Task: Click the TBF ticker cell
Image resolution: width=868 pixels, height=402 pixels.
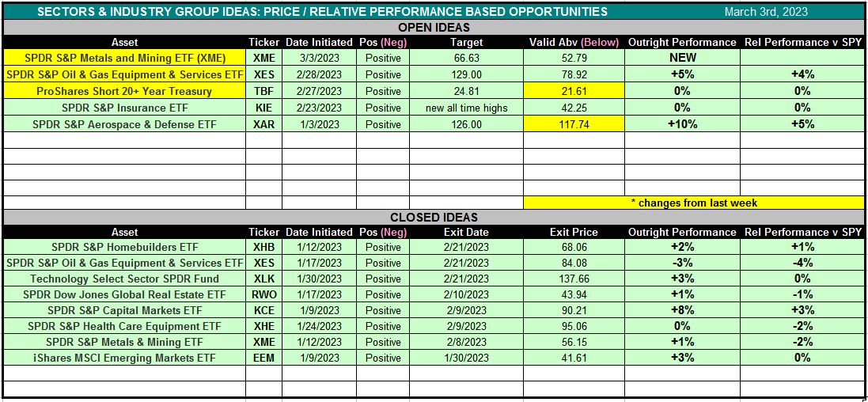Action: click(x=263, y=91)
